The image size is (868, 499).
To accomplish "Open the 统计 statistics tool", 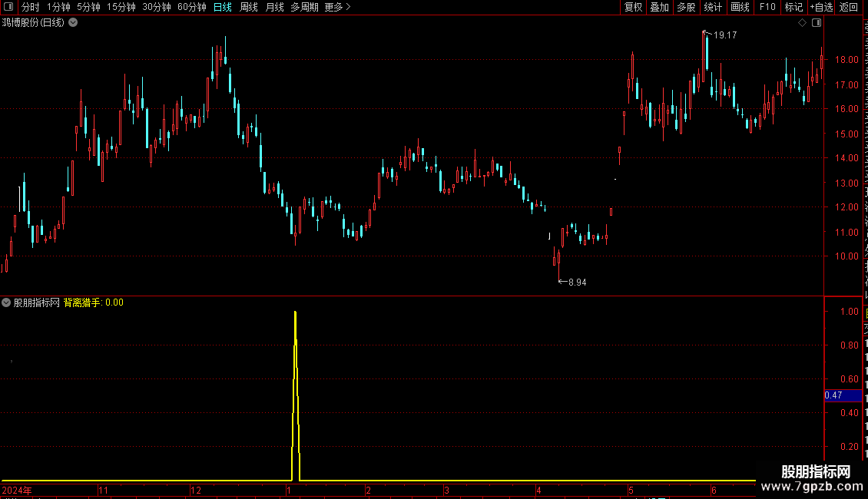I will tap(713, 7).
